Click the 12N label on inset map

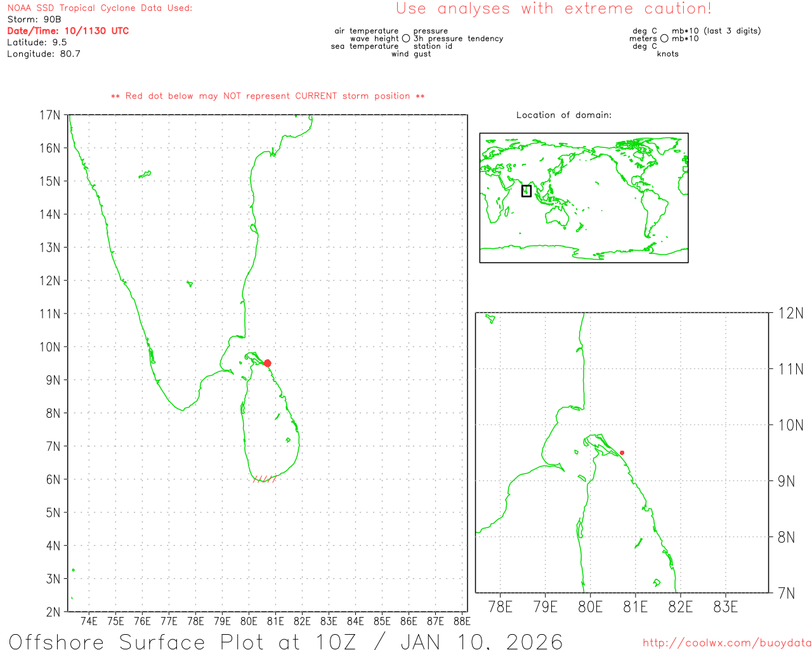click(x=790, y=313)
